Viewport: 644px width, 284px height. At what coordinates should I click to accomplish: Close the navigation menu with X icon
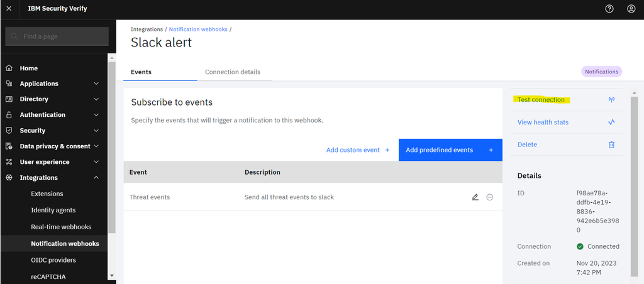pyautogui.click(x=9, y=9)
